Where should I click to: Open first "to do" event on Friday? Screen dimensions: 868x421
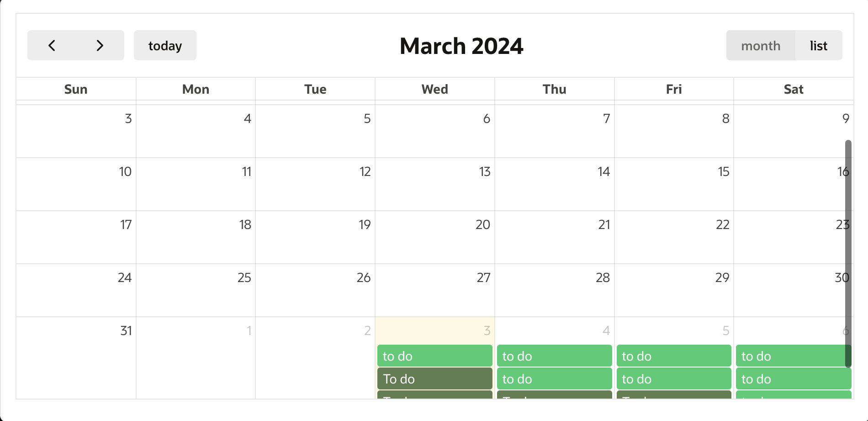click(674, 356)
